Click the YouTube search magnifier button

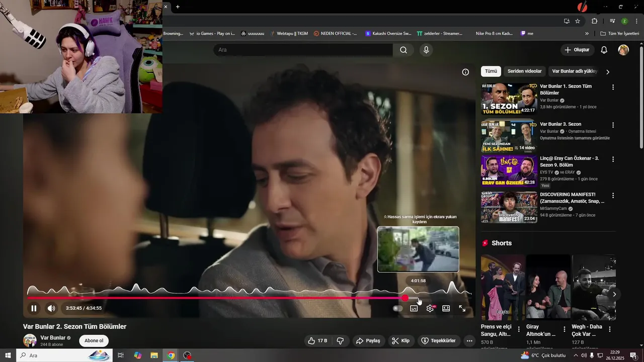(x=404, y=50)
